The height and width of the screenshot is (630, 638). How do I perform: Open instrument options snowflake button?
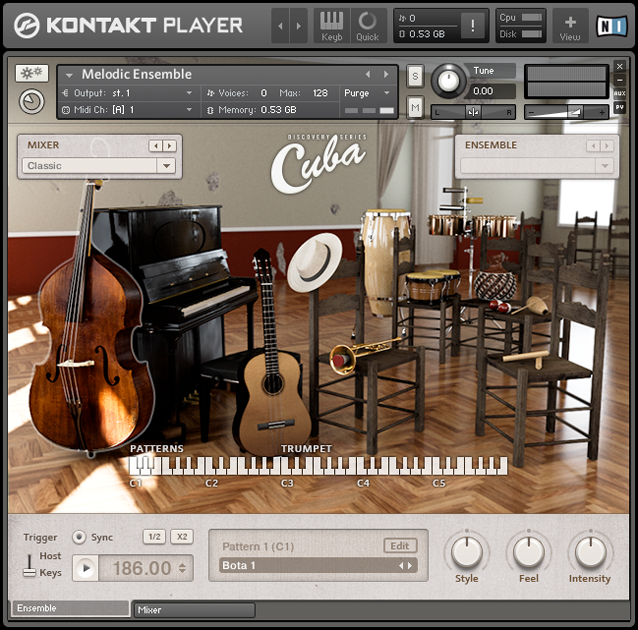click(x=32, y=73)
